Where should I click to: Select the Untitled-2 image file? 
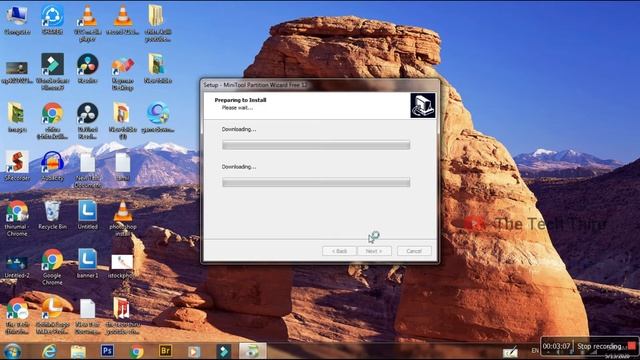click(x=17, y=267)
